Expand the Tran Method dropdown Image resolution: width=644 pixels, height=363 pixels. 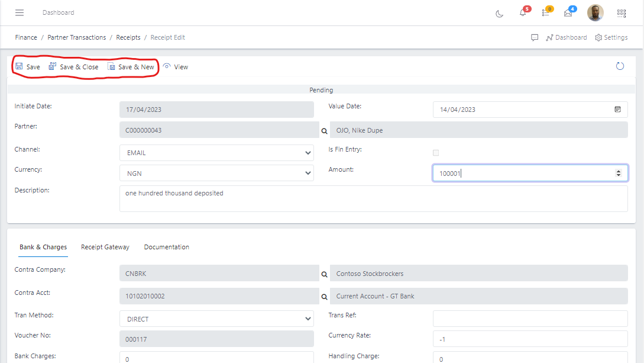coord(216,319)
